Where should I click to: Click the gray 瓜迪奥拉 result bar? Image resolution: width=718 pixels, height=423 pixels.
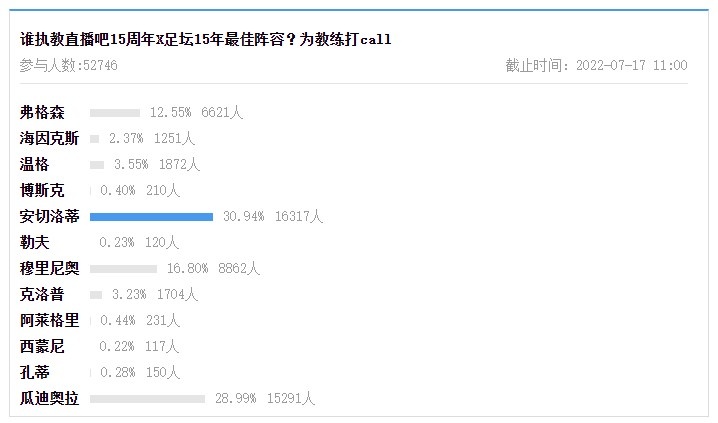(147, 399)
